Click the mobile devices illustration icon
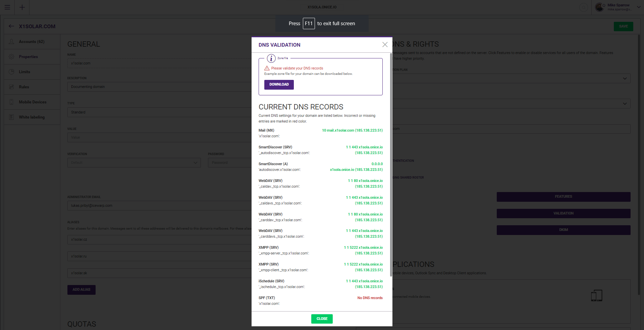Screen dimensions: 644x330 596,295
